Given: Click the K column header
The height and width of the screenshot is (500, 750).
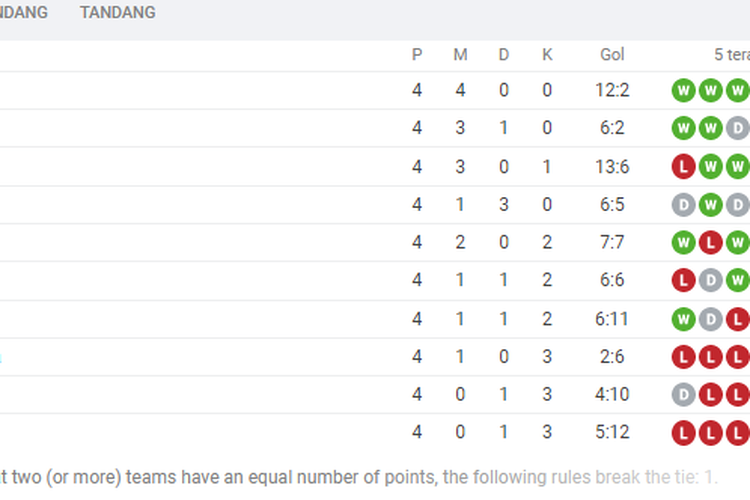Looking at the screenshot, I should click(547, 55).
